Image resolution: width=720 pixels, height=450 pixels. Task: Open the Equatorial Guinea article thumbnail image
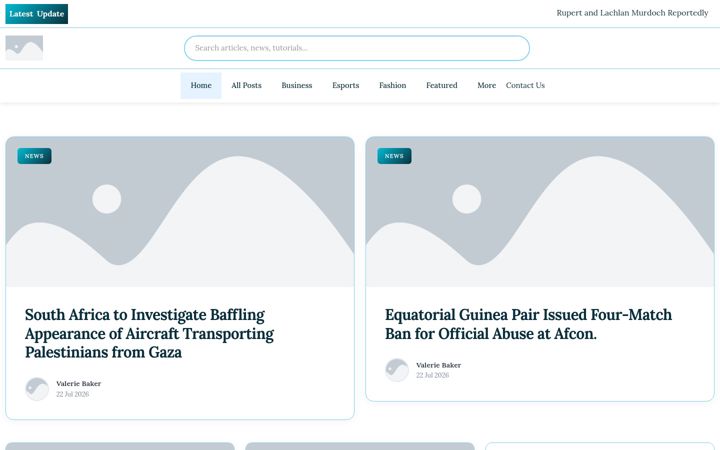coord(540,212)
